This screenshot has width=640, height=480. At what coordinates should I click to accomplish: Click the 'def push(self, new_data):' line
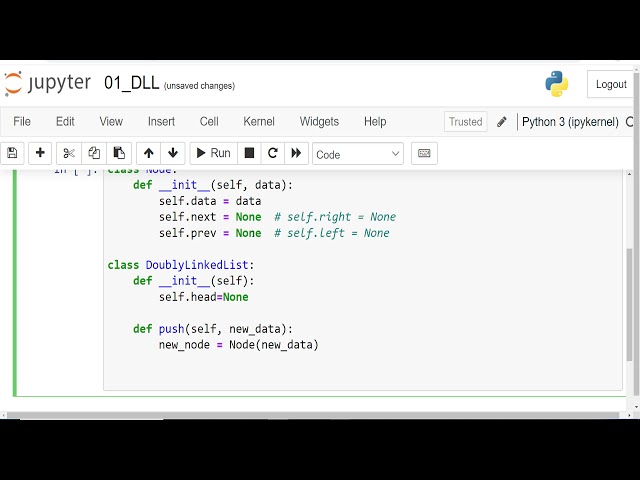point(213,329)
